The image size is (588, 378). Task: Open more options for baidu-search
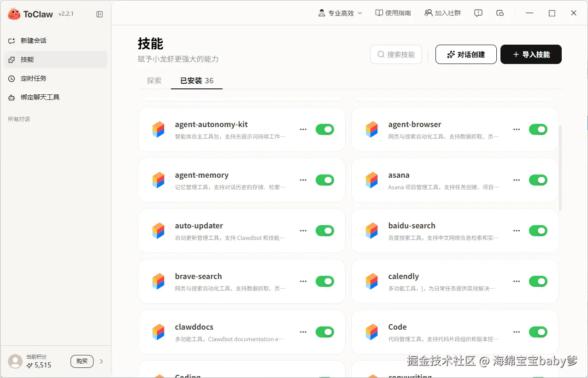coord(517,231)
